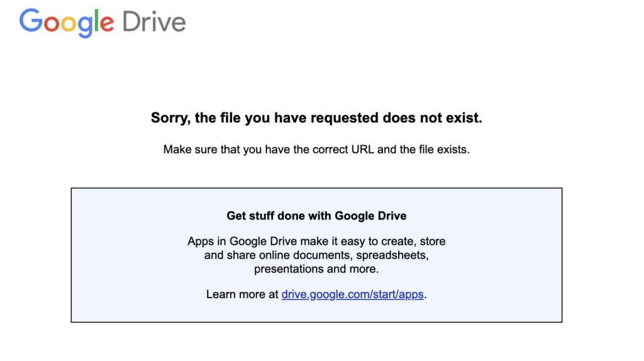Screen dimensions: 644x361
Task: Click the lowercase blue g in logo
Action: 86,26
